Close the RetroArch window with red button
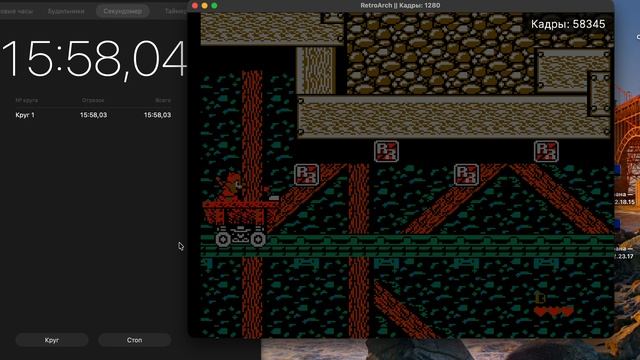Screen dimensions: 640x360 (x=195, y=5)
